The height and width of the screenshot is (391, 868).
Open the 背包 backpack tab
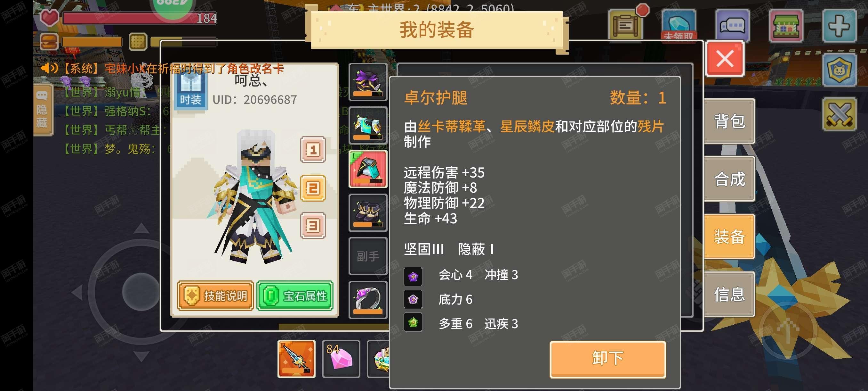click(729, 121)
